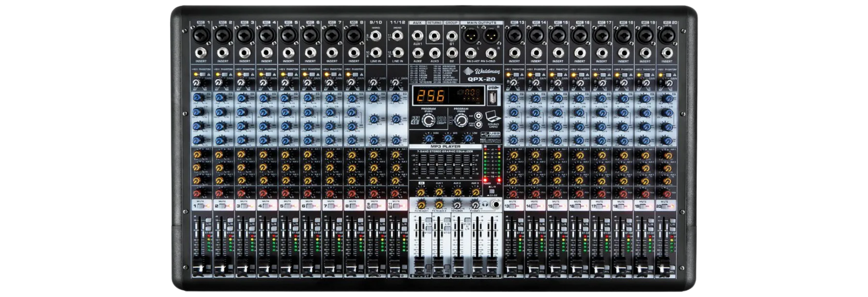Screen dimensions: 868x297
Task: Click the channel 1 fader cap
Action: (x=198, y=266)
